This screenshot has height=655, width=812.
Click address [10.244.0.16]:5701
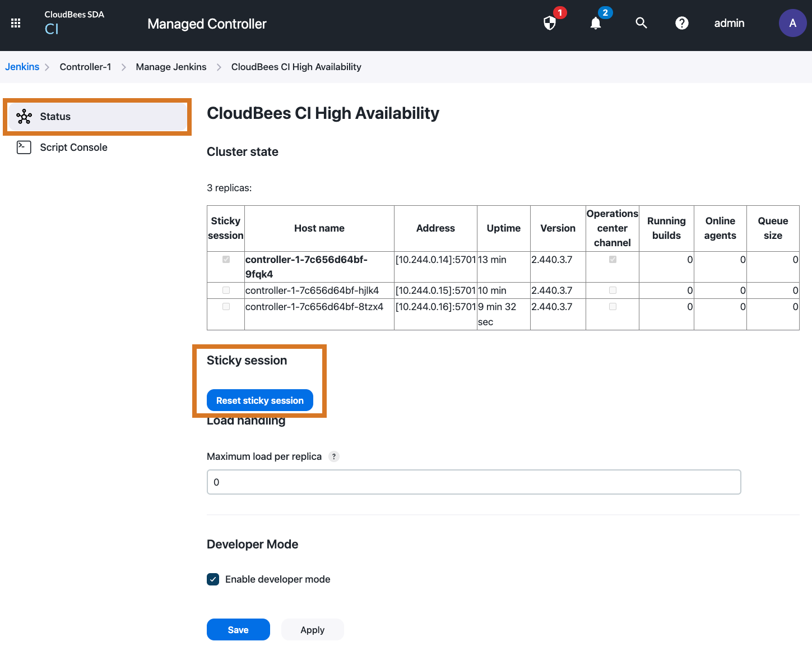click(435, 307)
